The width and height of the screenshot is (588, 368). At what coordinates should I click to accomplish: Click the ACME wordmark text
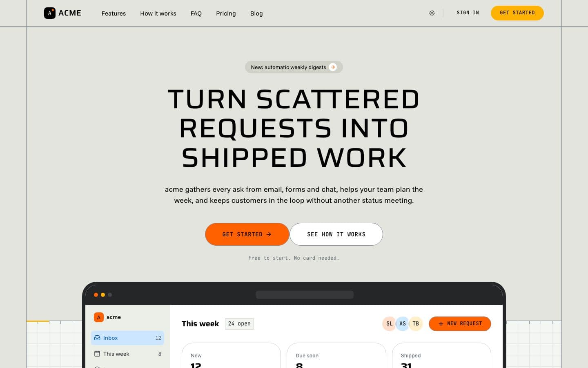pos(70,13)
